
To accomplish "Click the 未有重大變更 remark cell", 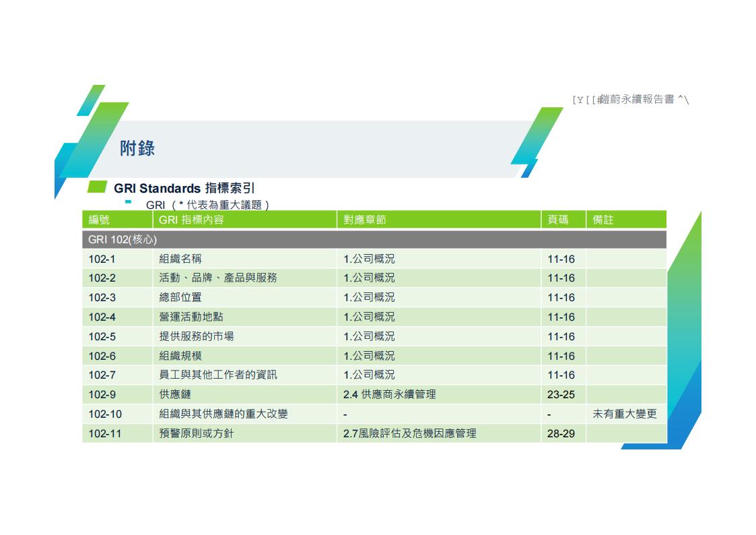I will point(624,414).
